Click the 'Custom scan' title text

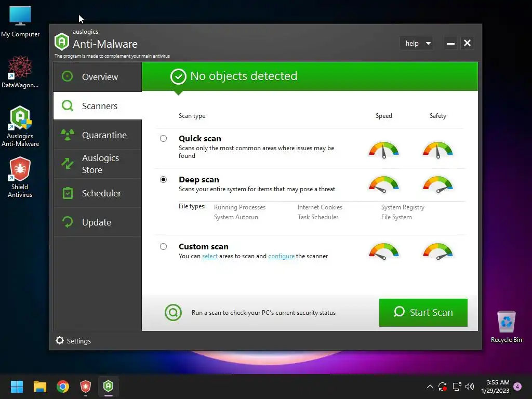(204, 247)
